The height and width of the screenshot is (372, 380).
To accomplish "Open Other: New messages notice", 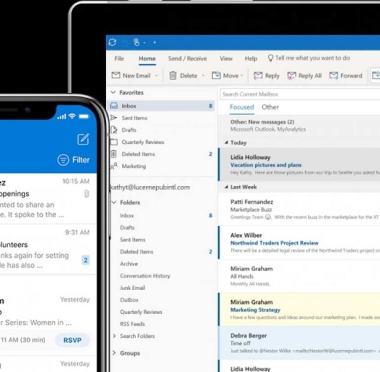I will point(299,125).
